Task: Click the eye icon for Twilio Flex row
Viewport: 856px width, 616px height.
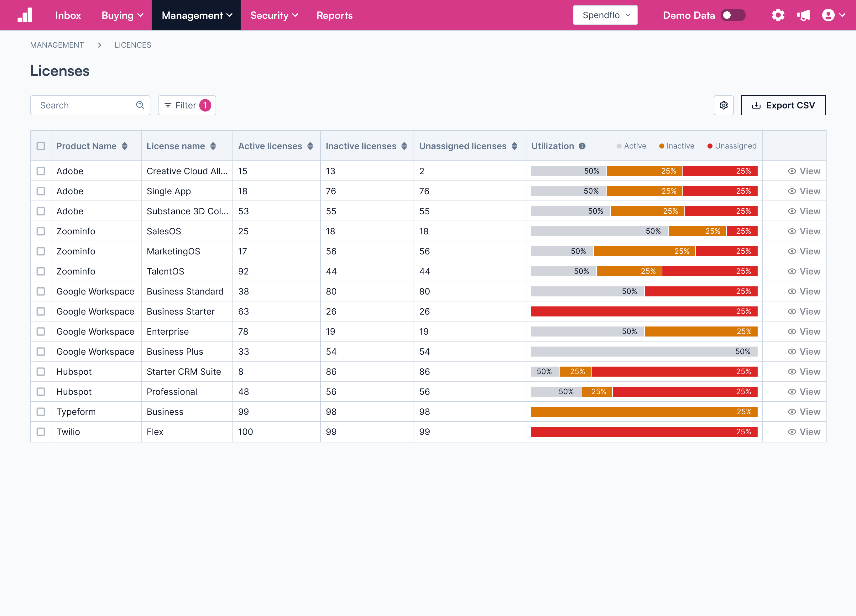Action: (x=792, y=431)
